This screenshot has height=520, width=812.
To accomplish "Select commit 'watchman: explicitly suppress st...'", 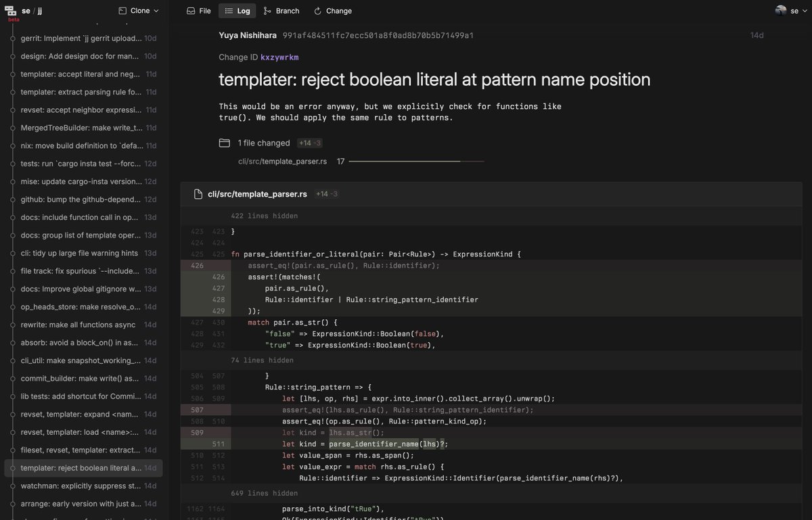I will 84,486.
